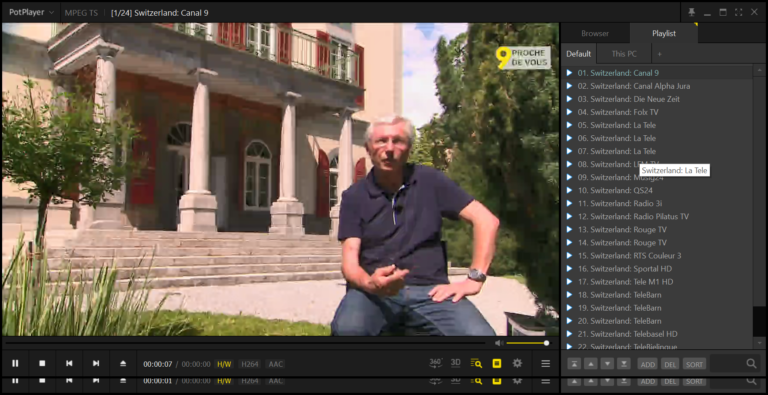Click the volume slider track
The image size is (768, 395).
click(x=527, y=343)
